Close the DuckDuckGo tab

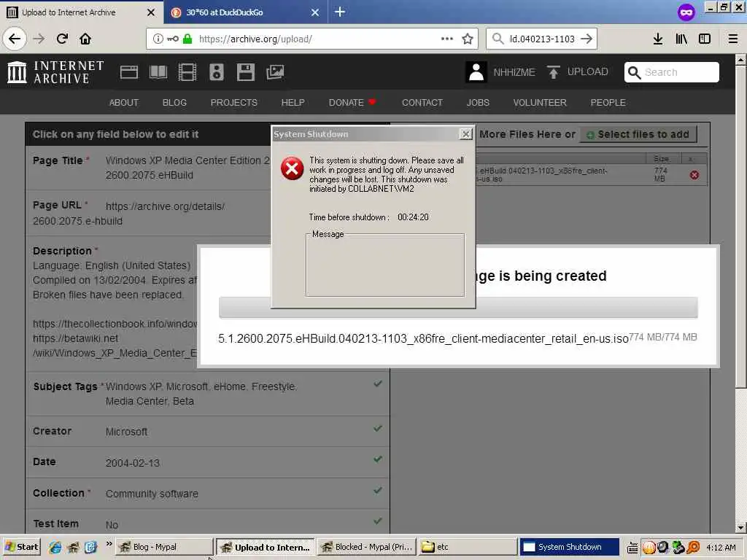click(x=315, y=12)
